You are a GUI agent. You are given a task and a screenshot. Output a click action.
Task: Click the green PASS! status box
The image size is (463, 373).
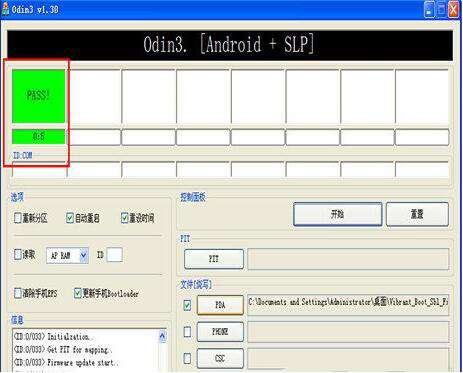click(39, 96)
